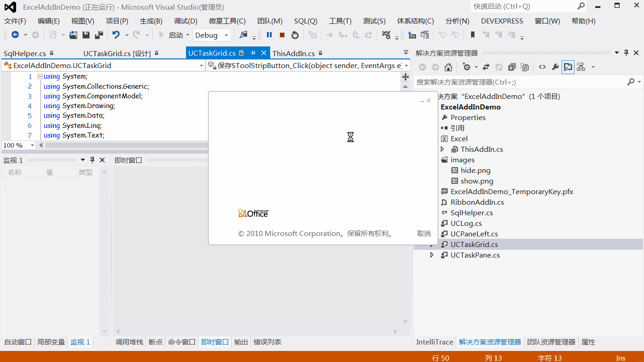This screenshot has height=362, width=644.
Task: Go Home in Solution Explorer
Action: point(448,67)
